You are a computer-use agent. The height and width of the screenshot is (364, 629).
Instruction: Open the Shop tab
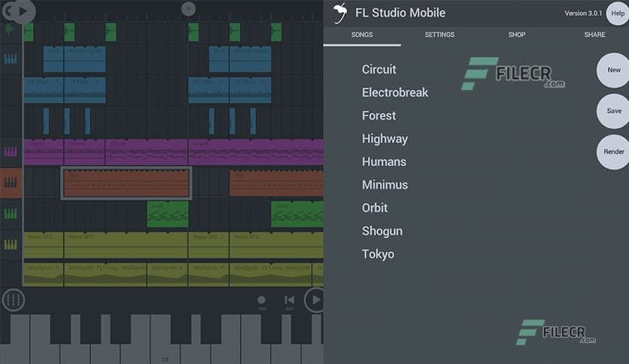(517, 35)
